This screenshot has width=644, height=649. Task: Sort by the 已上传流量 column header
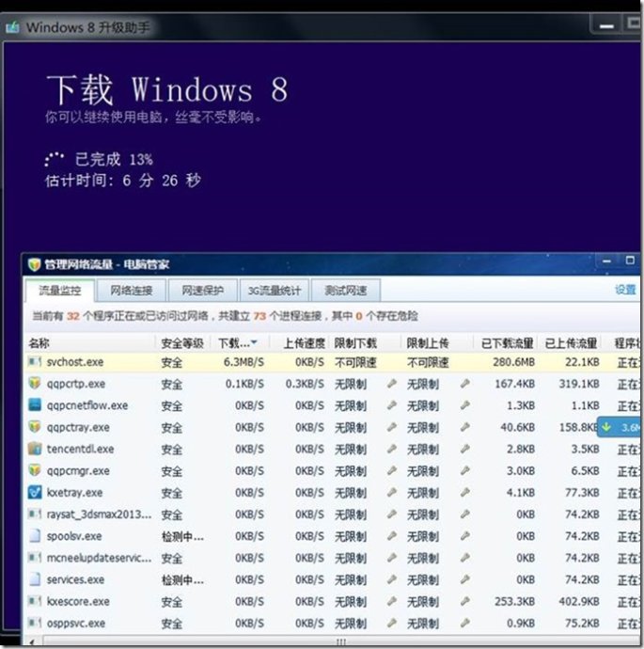click(571, 342)
